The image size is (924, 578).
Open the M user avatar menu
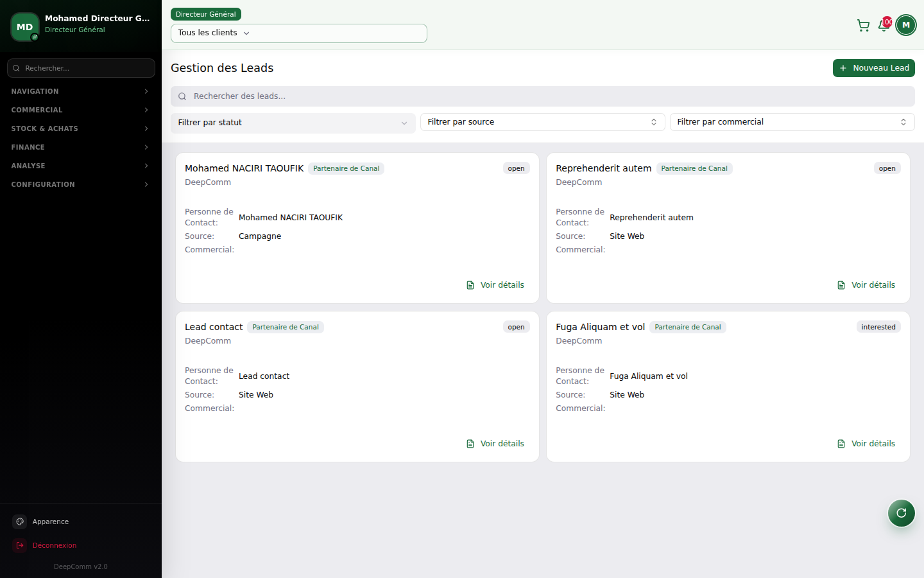906,25
